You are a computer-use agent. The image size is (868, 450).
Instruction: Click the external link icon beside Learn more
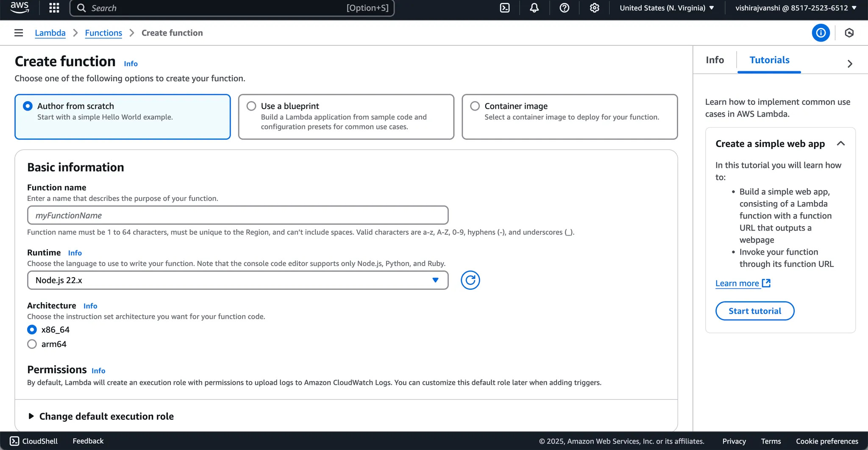click(766, 283)
